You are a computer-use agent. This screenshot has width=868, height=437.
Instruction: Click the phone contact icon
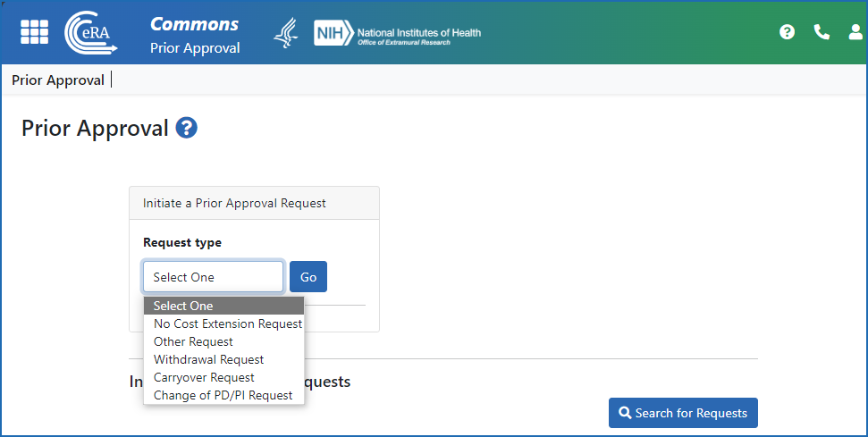(822, 32)
